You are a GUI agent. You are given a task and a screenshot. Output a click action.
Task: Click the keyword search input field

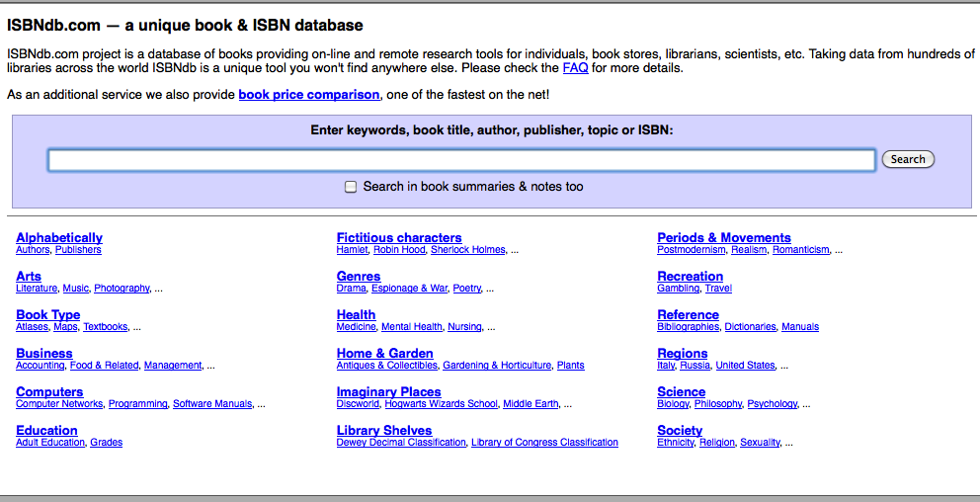coord(461,160)
